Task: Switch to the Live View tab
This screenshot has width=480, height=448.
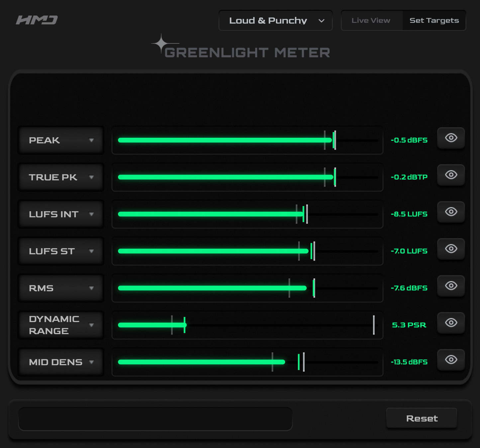Action: (x=371, y=21)
